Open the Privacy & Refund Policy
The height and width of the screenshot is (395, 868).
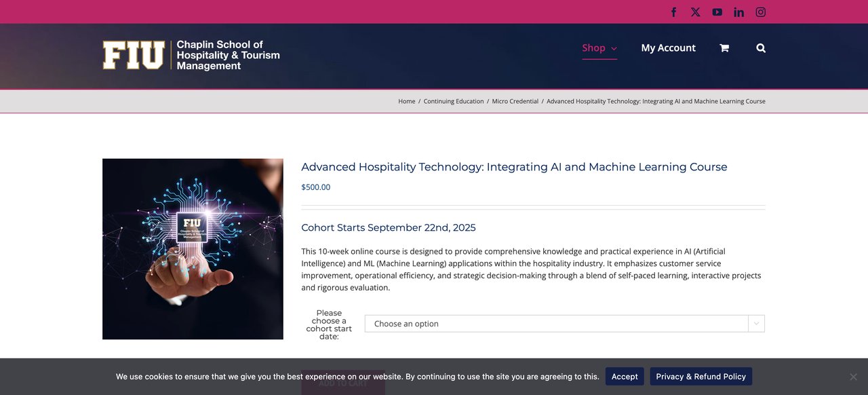coord(701,377)
